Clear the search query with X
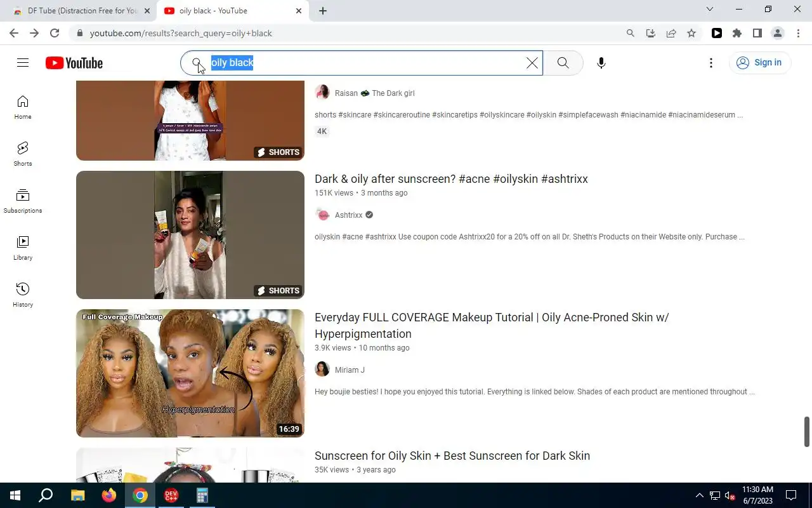Image resolution: width=812 pixels, height=508 pixels. 532,63
